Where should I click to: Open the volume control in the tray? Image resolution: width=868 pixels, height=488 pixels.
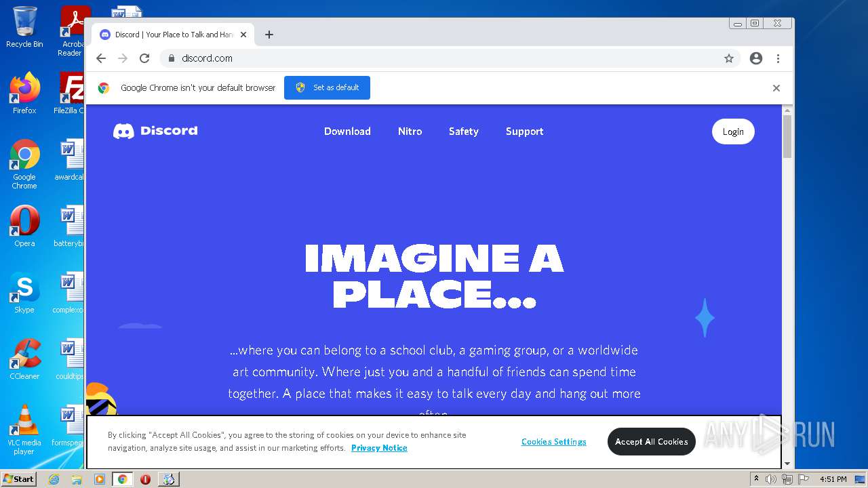pyautogui.click(x=771, y=479)
